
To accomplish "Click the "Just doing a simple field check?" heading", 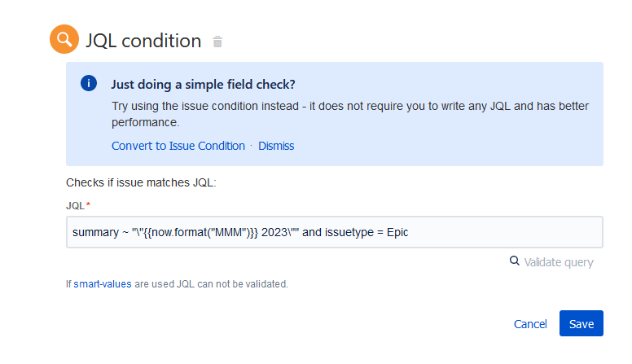I will [203, 84].
